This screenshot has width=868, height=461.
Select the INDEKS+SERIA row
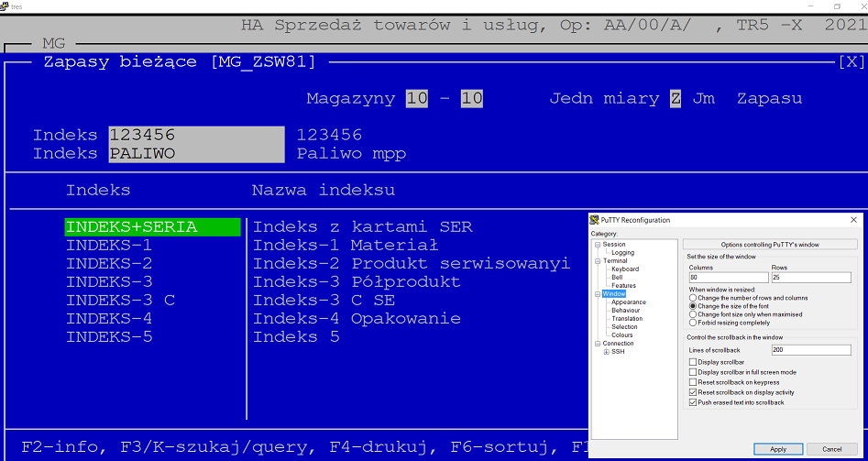click(153, 227)
